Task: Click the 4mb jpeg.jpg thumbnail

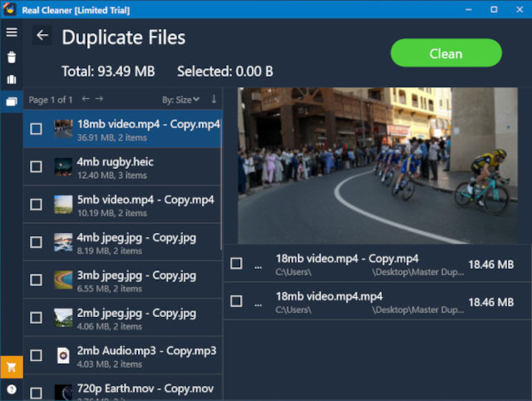Action: click(63, 242)
